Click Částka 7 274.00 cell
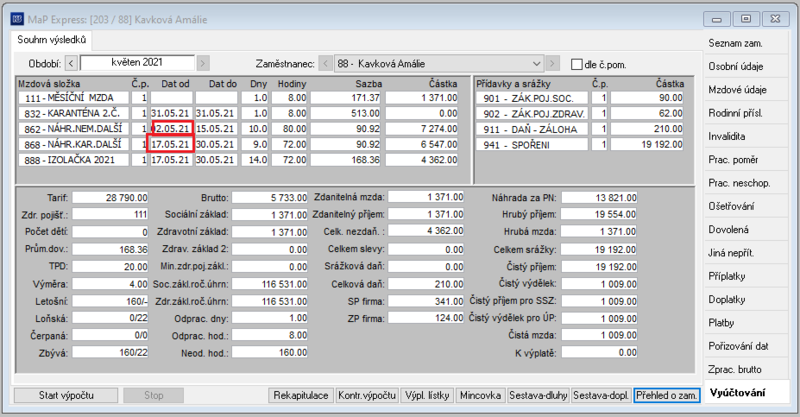The width and height of the screenshot is (800, 417). pyautogui.click(x=422, y=129)
